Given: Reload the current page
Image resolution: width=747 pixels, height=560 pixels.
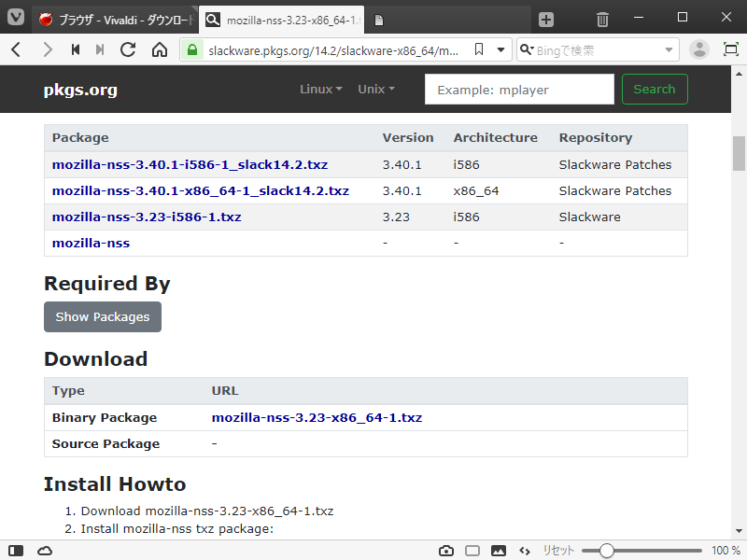Looking at the screenshot, I should 128,49.
